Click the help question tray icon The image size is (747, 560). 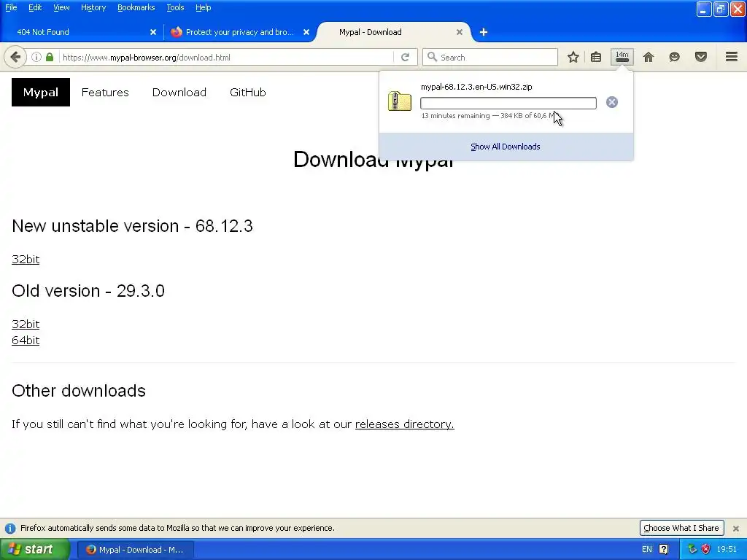[x=663, y=550]
